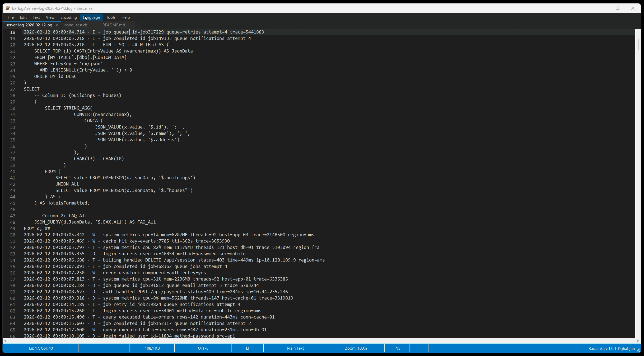Open the Tools menu

111,17
